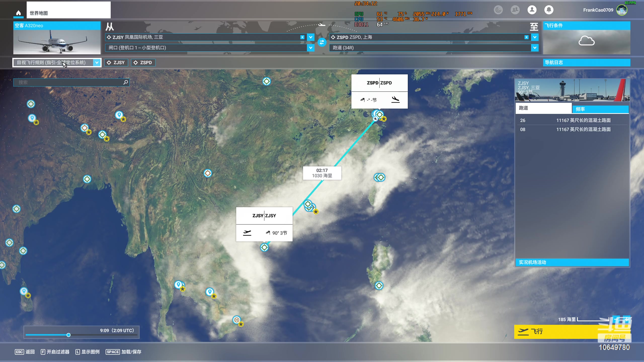Open the filters (开启过滤器) option
Screen dimensions: 644x362
[x=55, y=352]
